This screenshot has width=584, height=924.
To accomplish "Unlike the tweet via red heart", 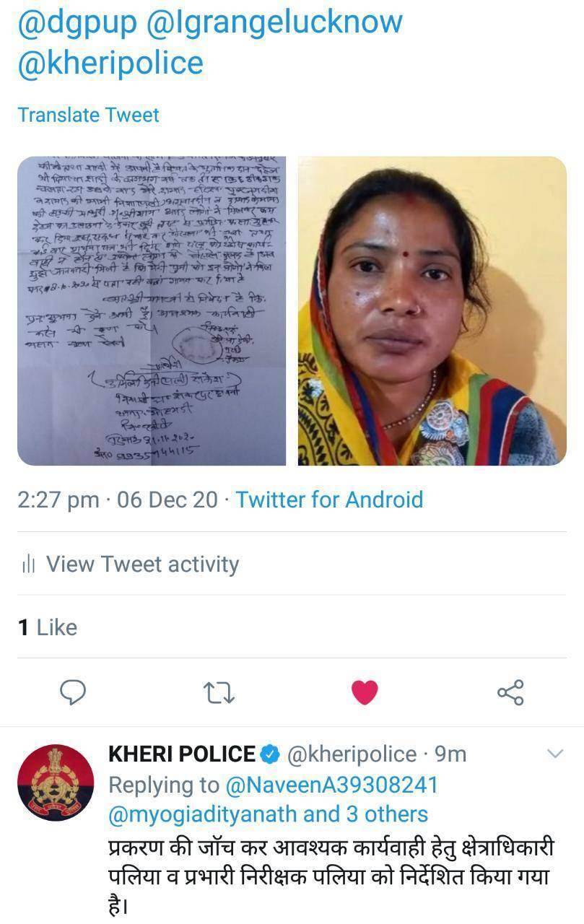I will [x=365, y=693].
